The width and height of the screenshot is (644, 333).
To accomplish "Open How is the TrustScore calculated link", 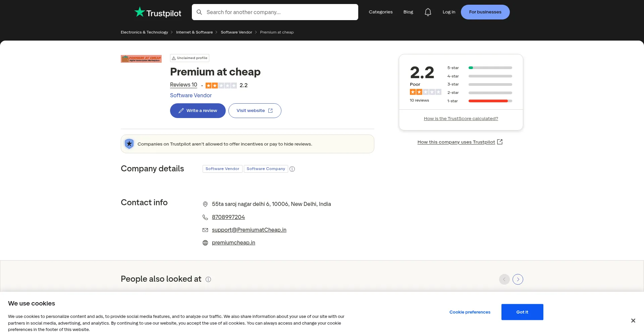I will click(x=461, y=119).
